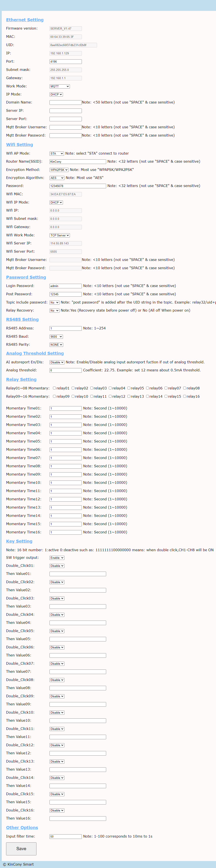
Task: Click the Ethernet Port input field
Action: pyautogui.click(x=66, y=62)
